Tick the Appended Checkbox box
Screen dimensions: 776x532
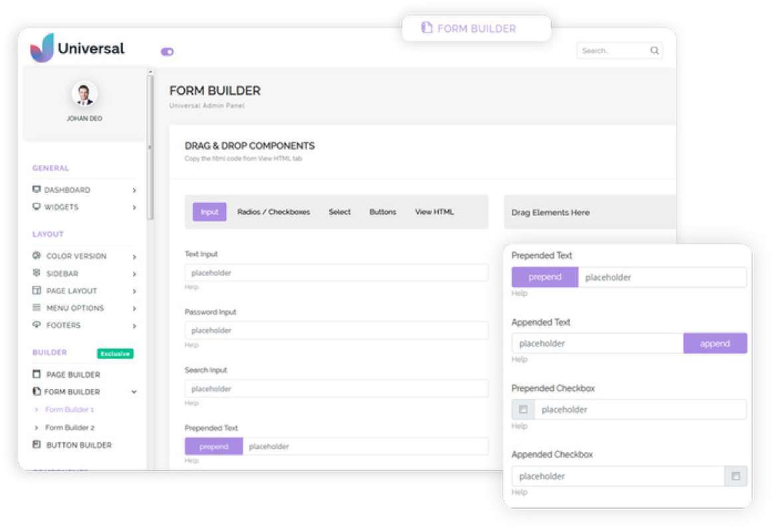click(736, 476)
